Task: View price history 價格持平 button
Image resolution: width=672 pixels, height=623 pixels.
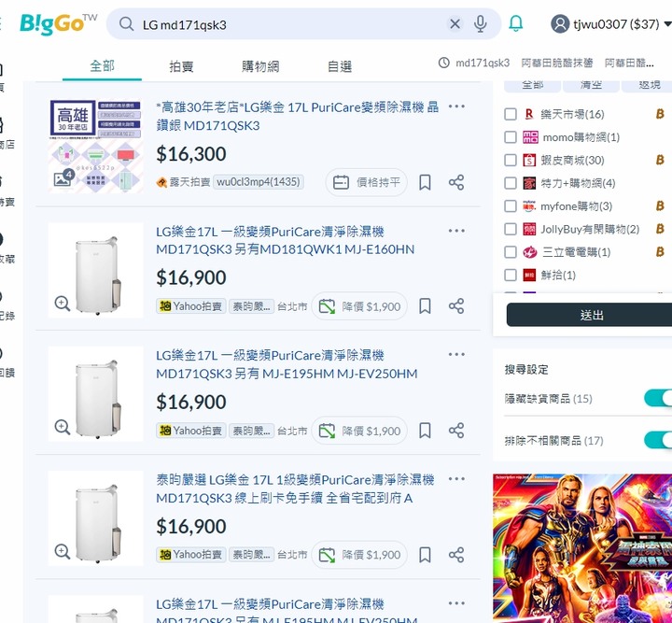Action: point(367,182)
